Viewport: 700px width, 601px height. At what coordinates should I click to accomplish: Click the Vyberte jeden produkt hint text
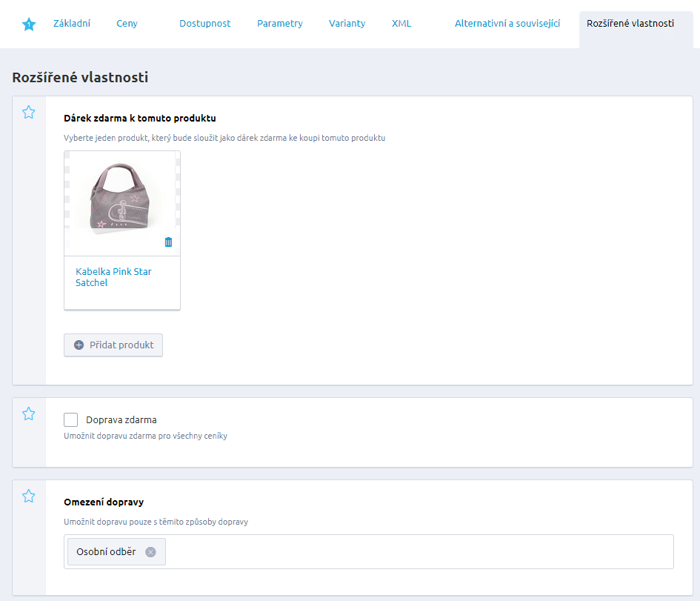(x=224, y=138)
